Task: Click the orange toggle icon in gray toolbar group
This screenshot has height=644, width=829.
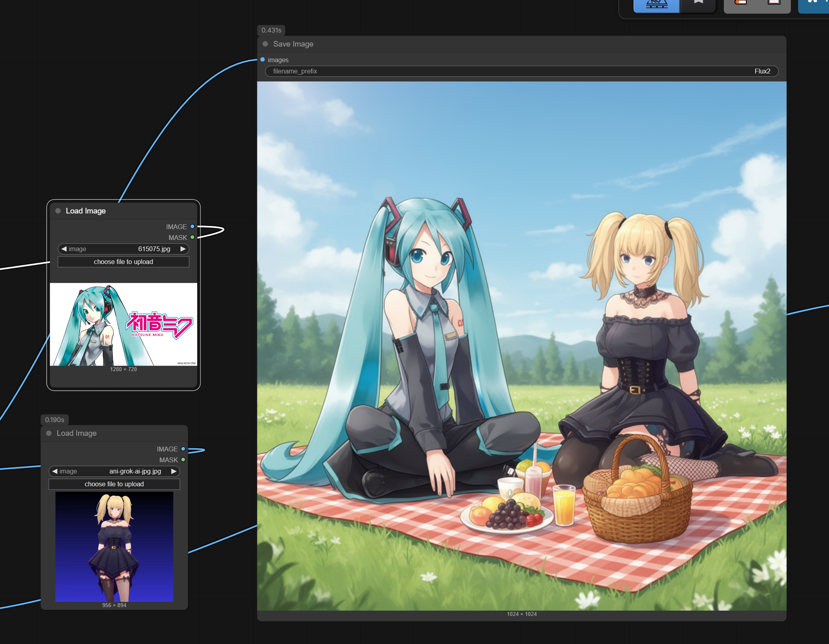Action: [x=741, y=3]
